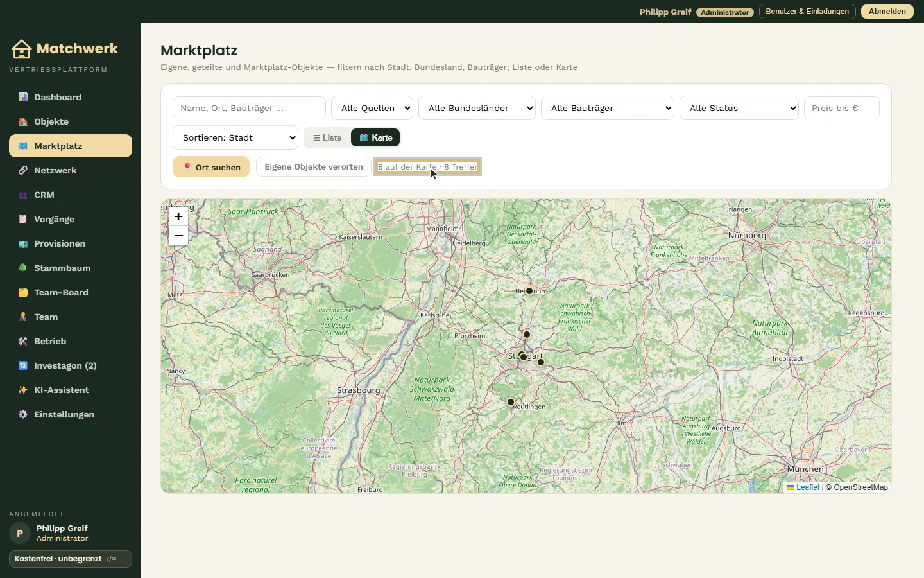The width and height of the screenshot is (924, 578).
Task: Click the map marker near Reutlingen
Action: coord(511,402)
